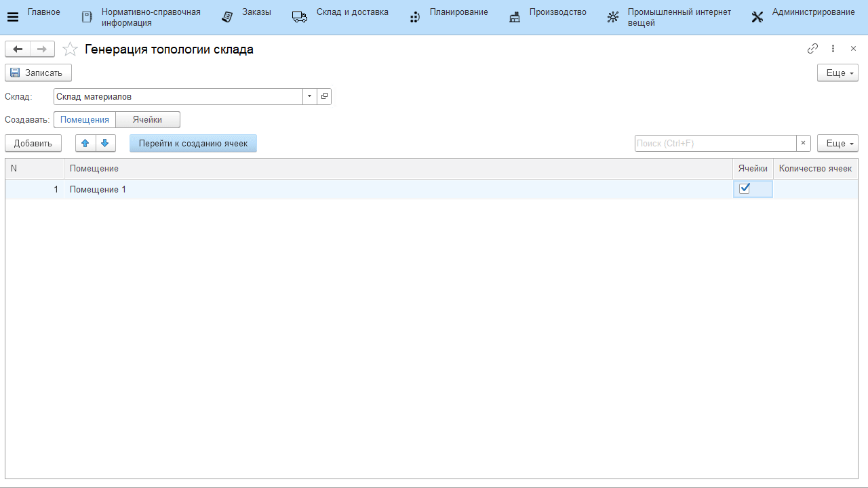Viewport: 868px width, 488px height.
Task: Open the selected warehouse card icon
Action: click(324, 96)
